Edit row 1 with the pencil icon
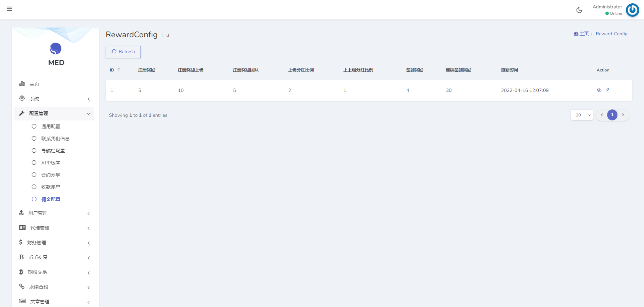The width and height of the screenshot is (644, 307). (x=607, y=90)
